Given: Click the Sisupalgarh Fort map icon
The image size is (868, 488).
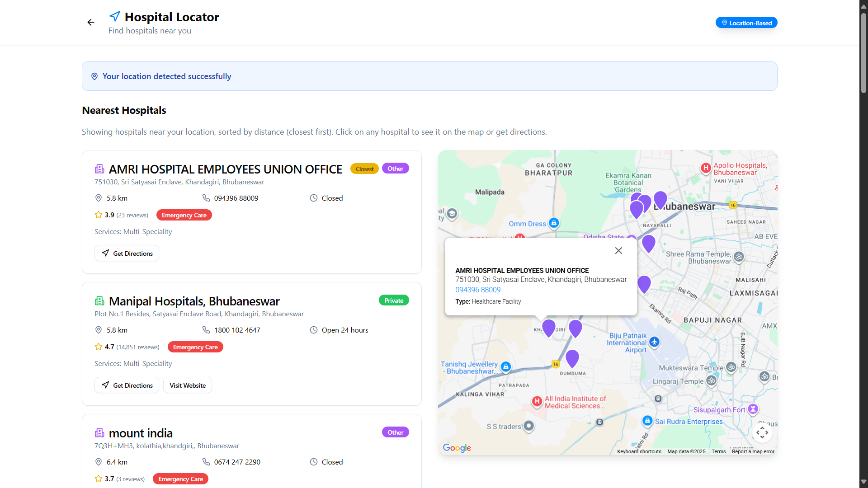Looking at the screenshot, I should (x=753, y=409).
